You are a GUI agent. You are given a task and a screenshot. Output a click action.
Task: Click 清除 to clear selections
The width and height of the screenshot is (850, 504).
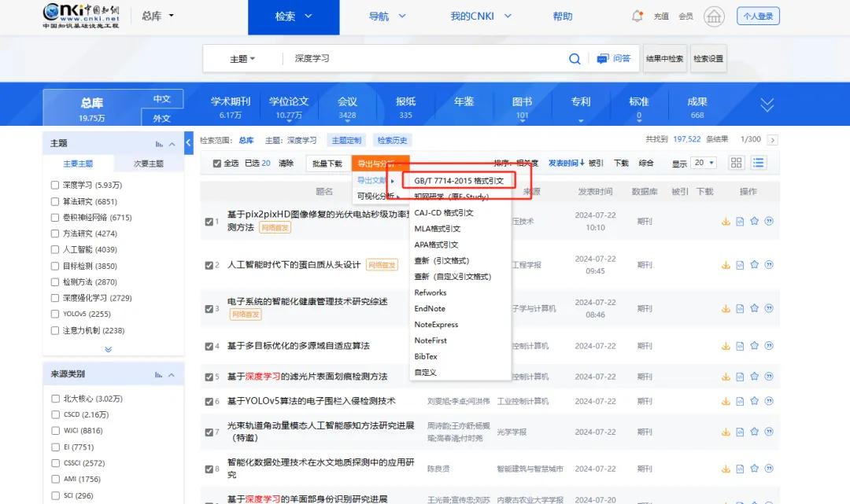tap(286, 164)
